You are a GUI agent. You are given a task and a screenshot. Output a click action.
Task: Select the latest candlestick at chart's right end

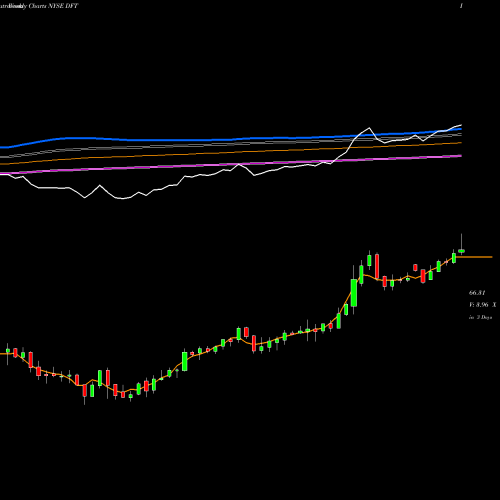[x=462, y=251]
